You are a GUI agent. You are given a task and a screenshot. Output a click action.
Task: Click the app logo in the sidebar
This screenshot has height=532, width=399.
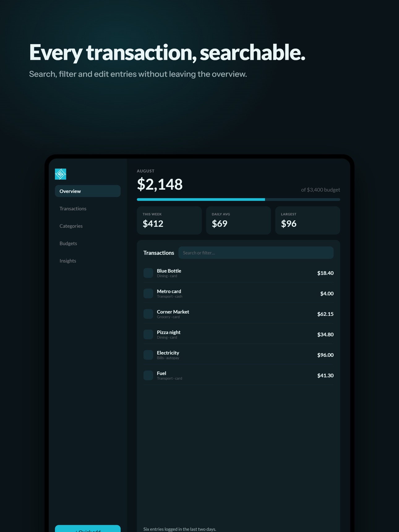point(60,174)
